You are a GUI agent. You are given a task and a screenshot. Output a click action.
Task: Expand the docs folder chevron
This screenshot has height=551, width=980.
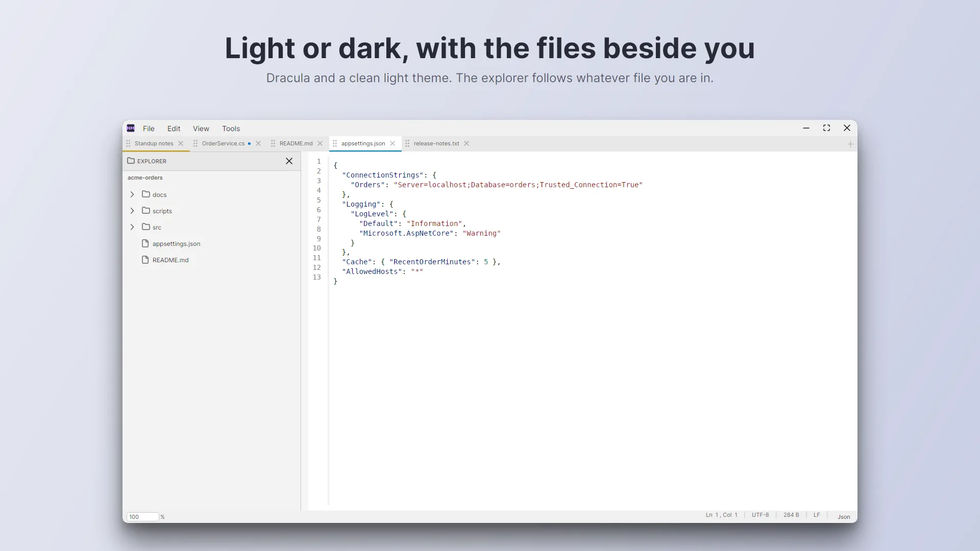coord(132,194)
